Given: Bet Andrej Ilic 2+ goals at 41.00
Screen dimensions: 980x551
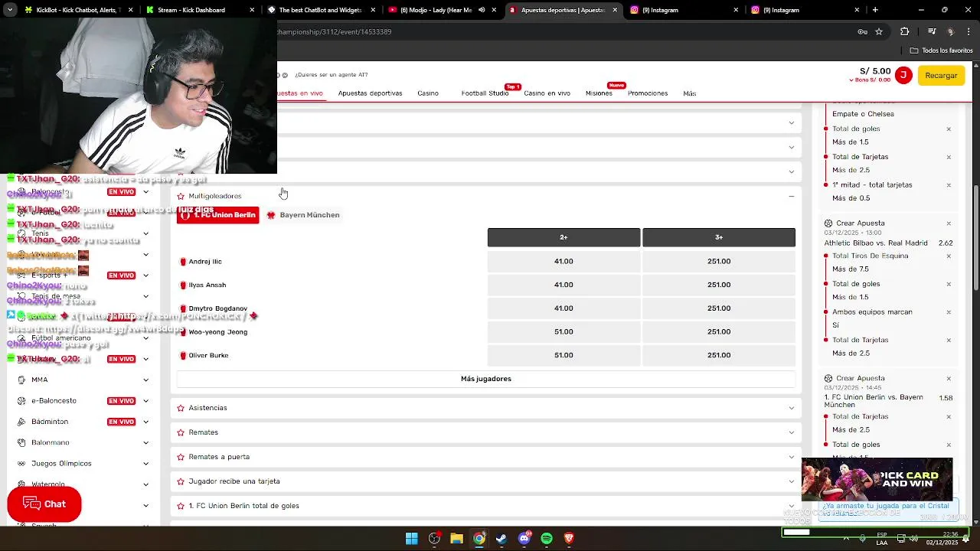Looking at the screenshot, I should pyautogui.click(x=563, y=262).
